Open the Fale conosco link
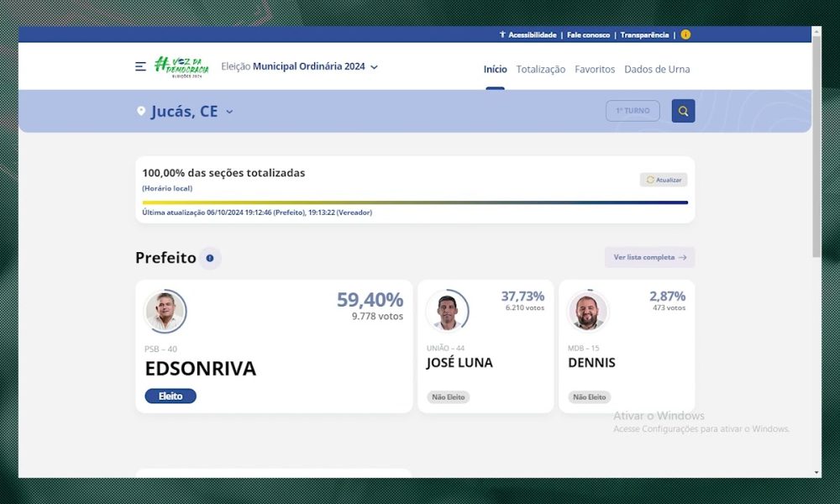 [x=588, y=34]
